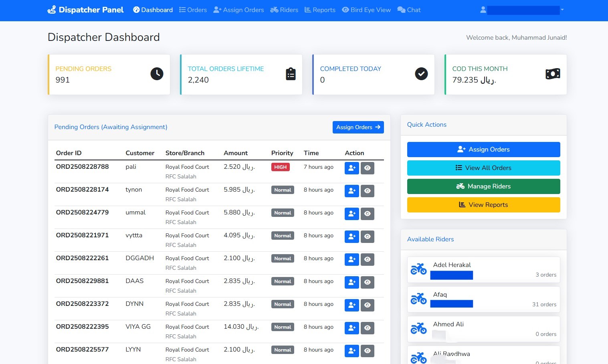The image size is (608, 364).
Task: Click the cash icon on COD This Month card
Action: point(553,74)
